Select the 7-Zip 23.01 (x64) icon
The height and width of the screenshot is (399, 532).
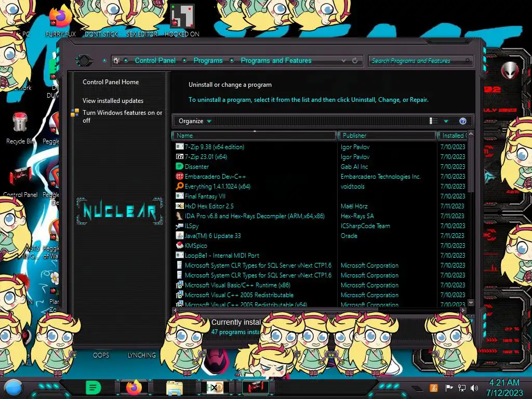[x=179, y=156]
